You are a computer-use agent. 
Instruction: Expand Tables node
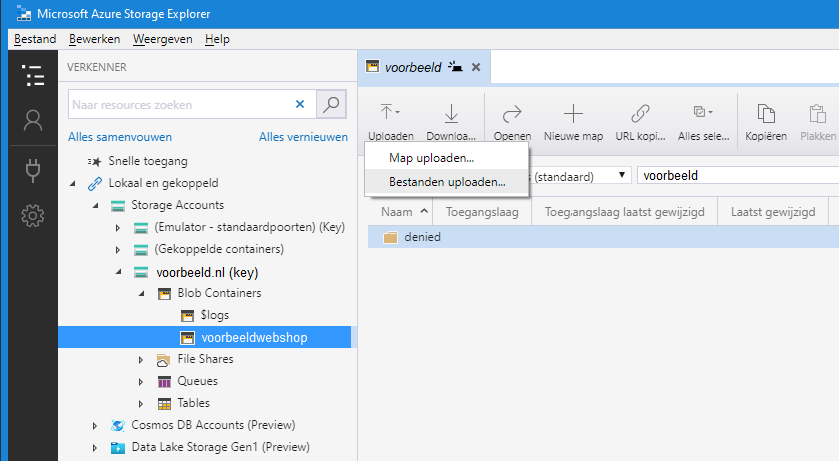141,404
